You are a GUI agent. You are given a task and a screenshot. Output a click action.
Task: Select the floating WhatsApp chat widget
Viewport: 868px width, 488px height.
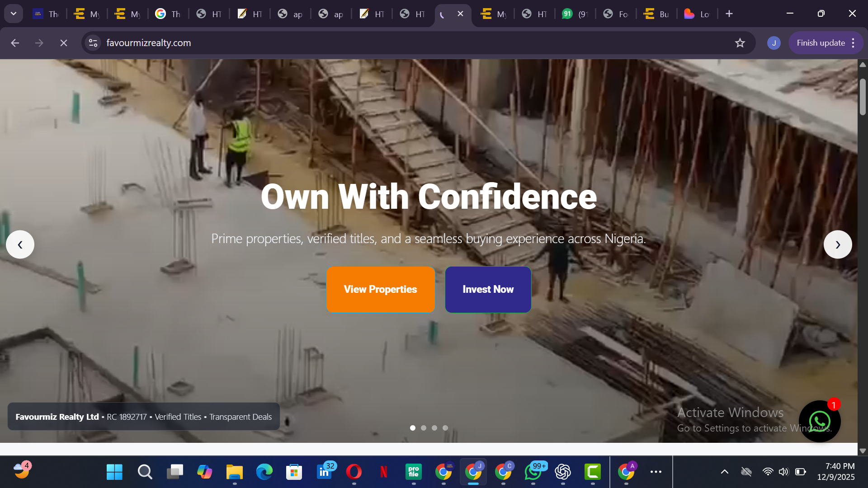pyautogui.click(x=819, y=421)
